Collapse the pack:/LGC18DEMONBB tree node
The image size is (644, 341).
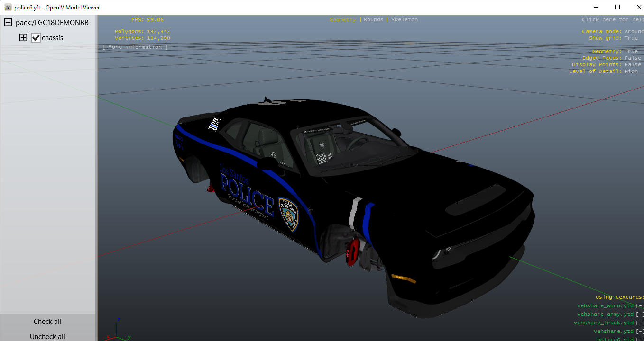[x=8, y=23]
